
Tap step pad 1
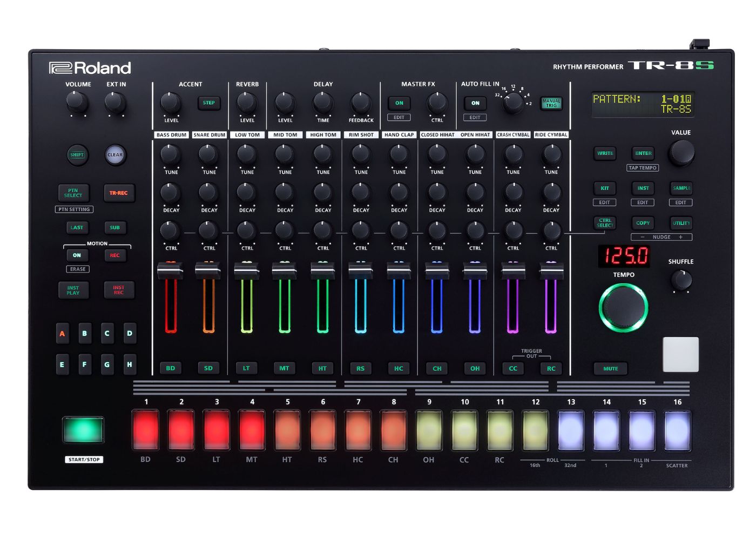pos(146,430)
